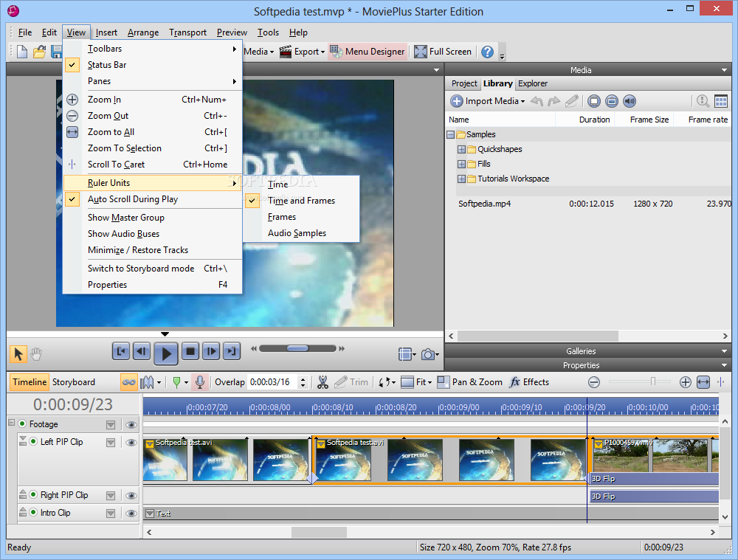Click the Split scissors icon
738x560 pixels.
pos(323,382)
